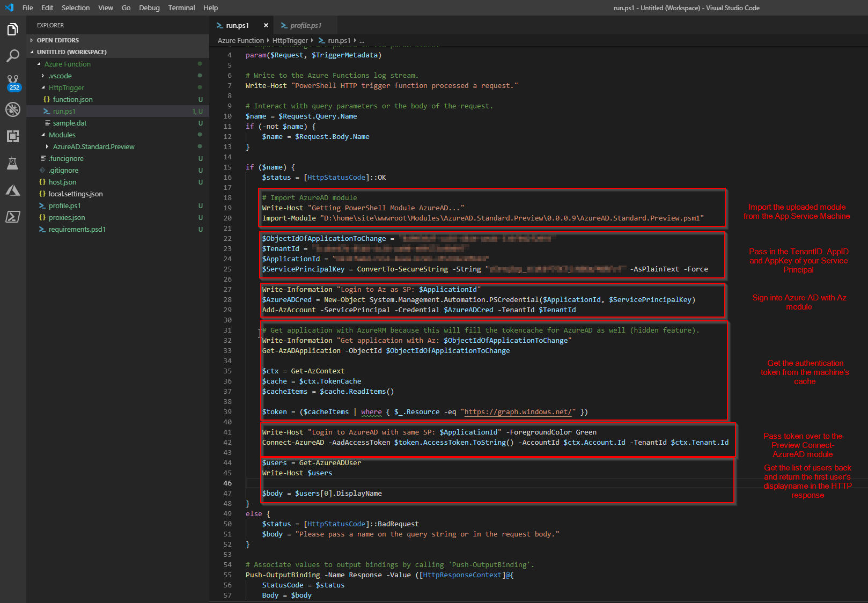Expand the Open Editors section
This screenshot has height=603, width=868.
coord(118,40)
